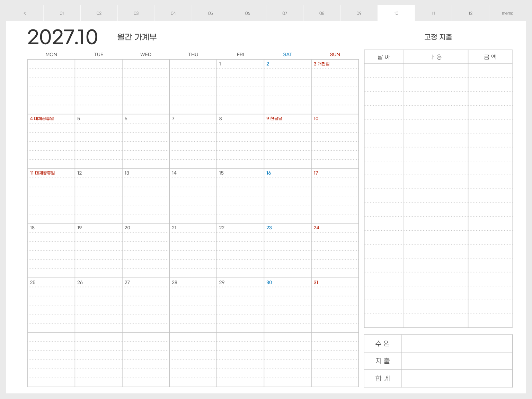Click the date 15 cell

(240, 196)
